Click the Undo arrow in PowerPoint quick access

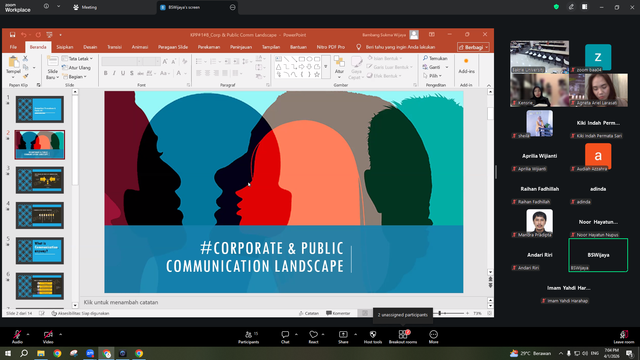coord(24,35)
